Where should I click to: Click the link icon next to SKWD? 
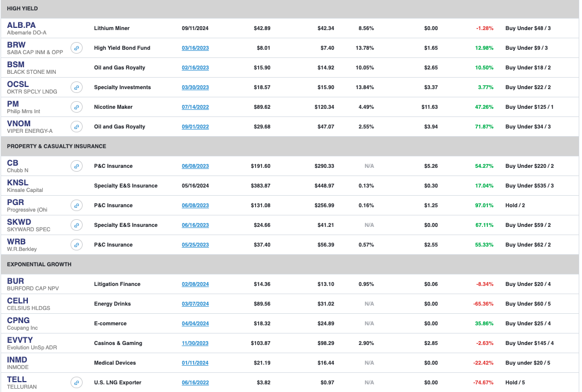tap(77, 225)
